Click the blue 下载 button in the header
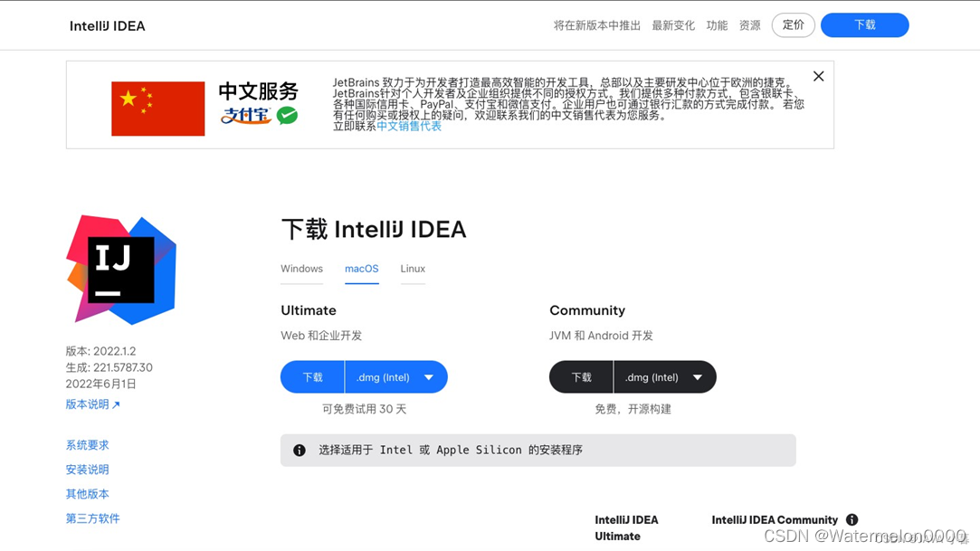The width and height of the screenshot is (980, 551). coord(863,24)
